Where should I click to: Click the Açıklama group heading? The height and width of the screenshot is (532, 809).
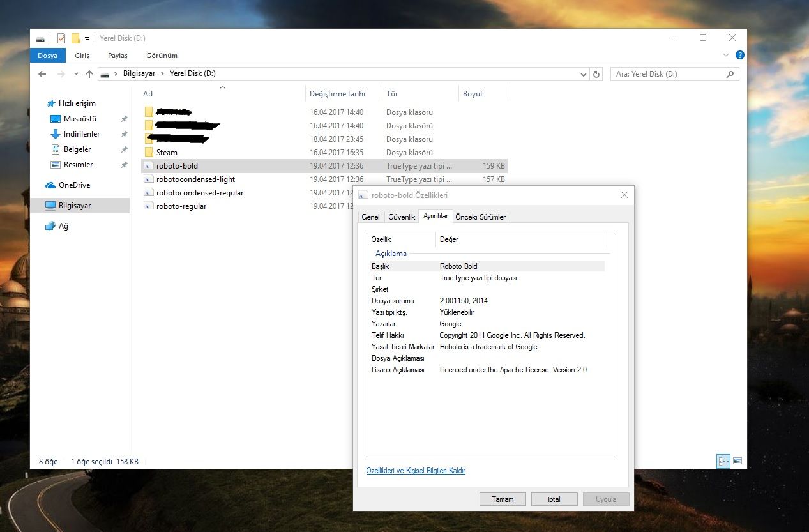click(x=391, y=254)
